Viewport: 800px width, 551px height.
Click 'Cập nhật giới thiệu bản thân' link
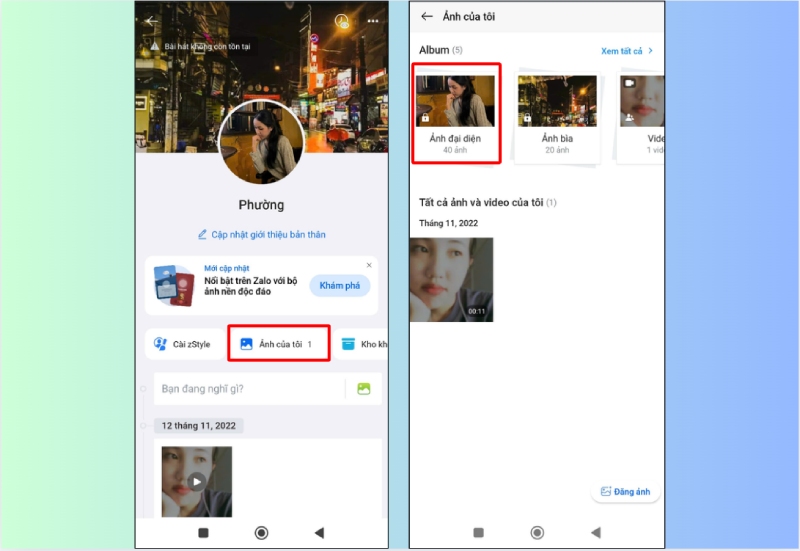pos(261,235)
